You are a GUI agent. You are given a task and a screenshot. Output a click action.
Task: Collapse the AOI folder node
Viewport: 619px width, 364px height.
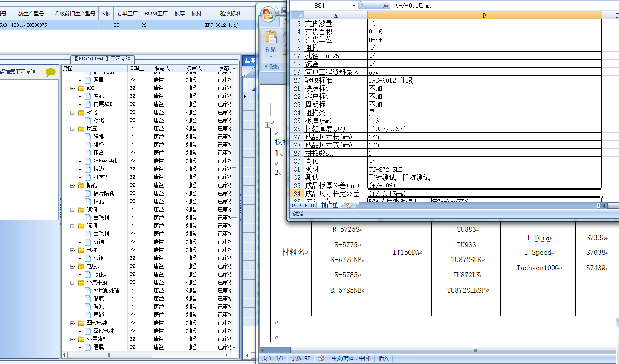(x=72, y=88)
